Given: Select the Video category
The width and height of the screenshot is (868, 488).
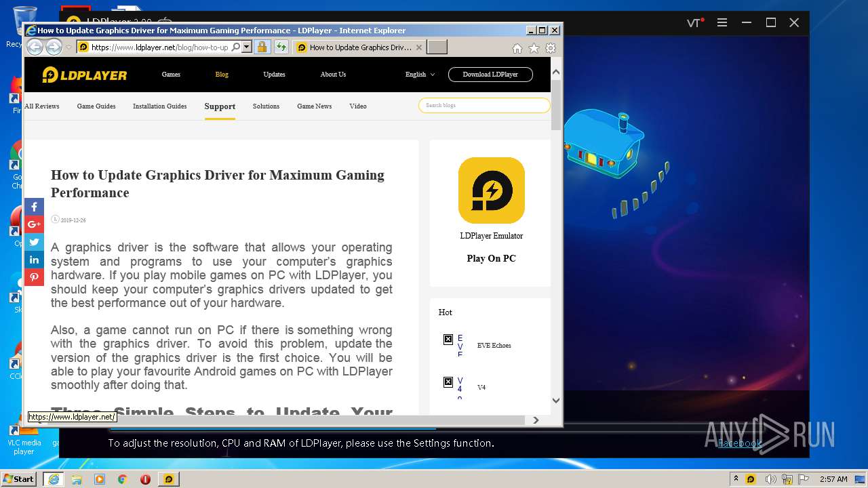Looking at the screenshot, I should [x=358, y=106].
